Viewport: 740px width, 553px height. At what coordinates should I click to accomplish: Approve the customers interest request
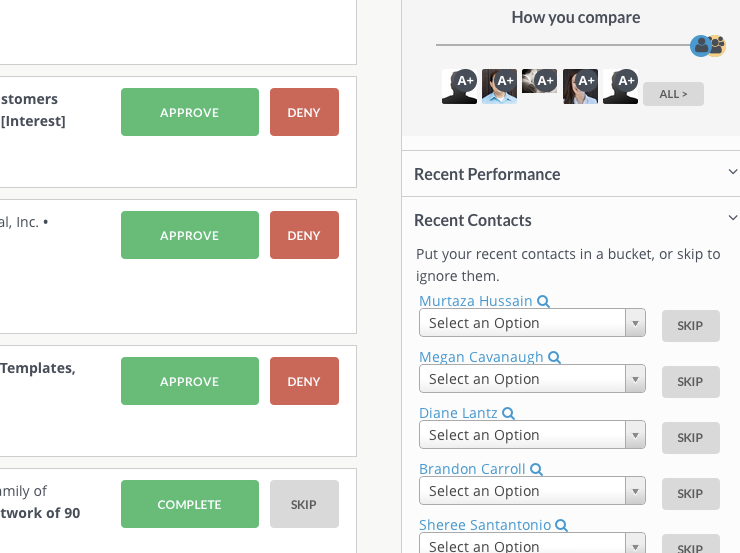(189, 112)
